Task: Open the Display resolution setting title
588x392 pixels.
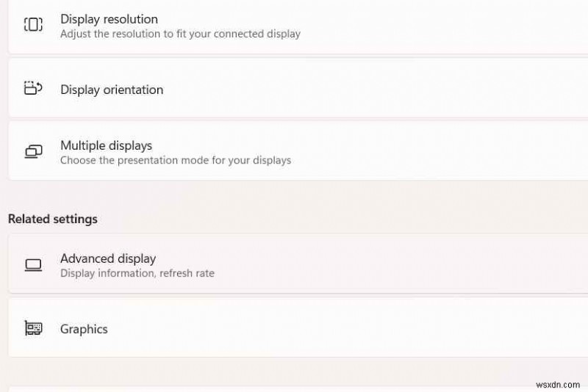Action: [x=109, y=19]
